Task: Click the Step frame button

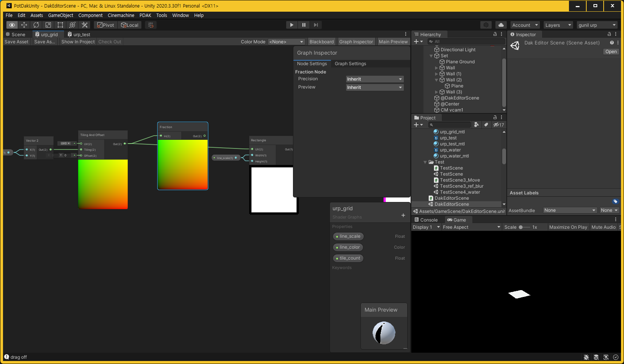Action: pos(316,25)
